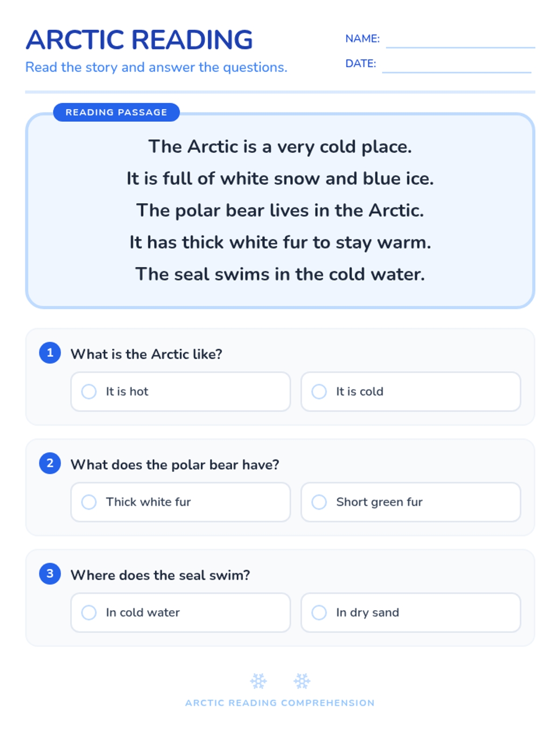The height and width of the screenshot is (747, 560).
Task: Click the question number 3 badge
Action: (50, 573)
